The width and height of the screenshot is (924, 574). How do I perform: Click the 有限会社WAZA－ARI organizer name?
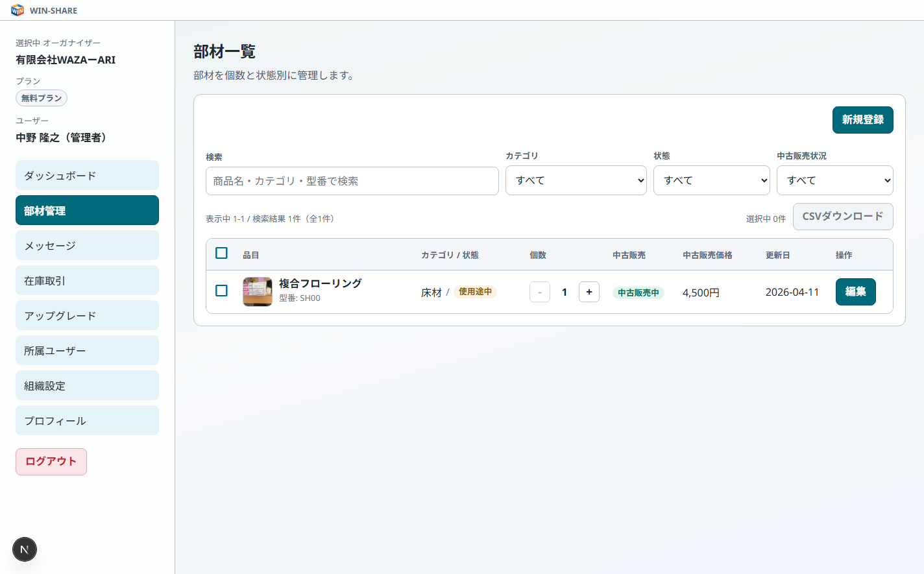tap(66, 60)
